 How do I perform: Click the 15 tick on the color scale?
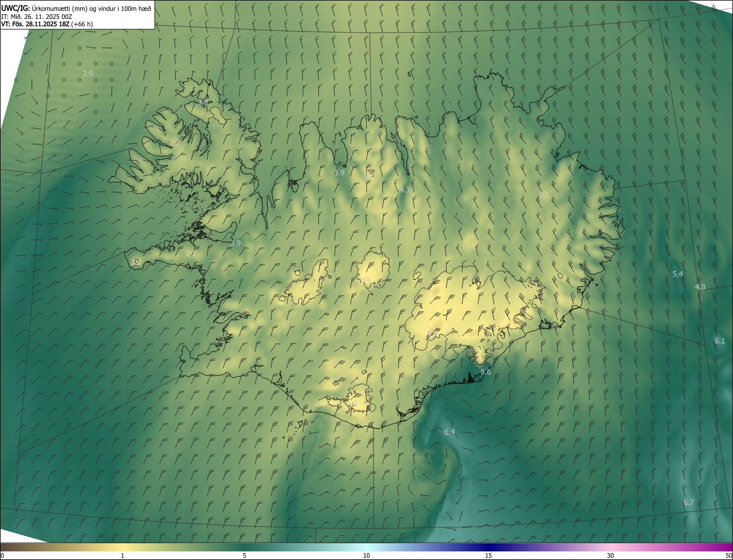[488, 555]
